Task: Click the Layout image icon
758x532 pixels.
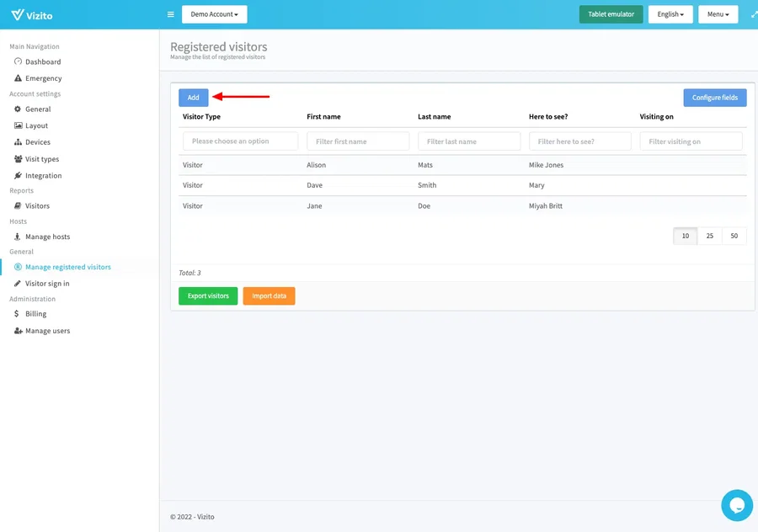Action: [x=18, y=125]
